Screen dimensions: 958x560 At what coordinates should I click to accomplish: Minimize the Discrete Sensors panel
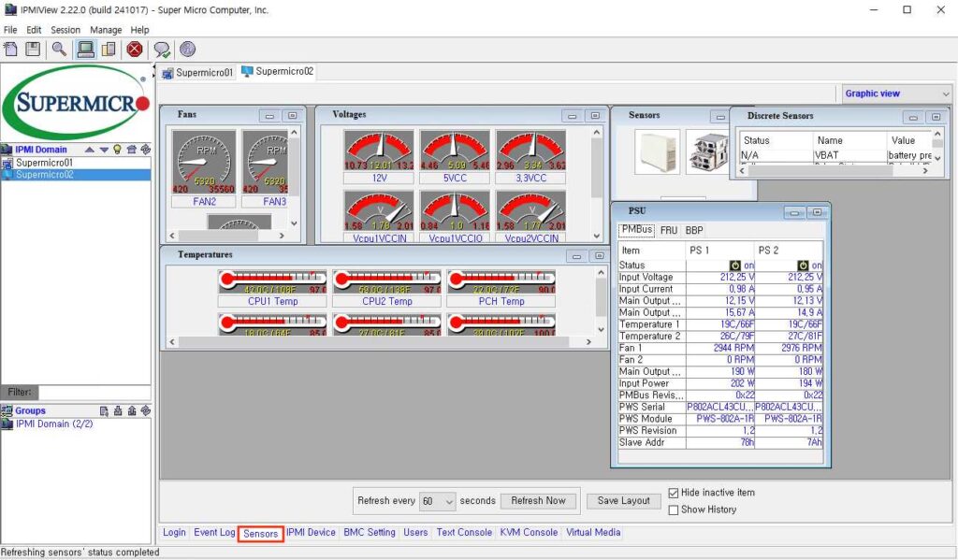pos(913,117)
